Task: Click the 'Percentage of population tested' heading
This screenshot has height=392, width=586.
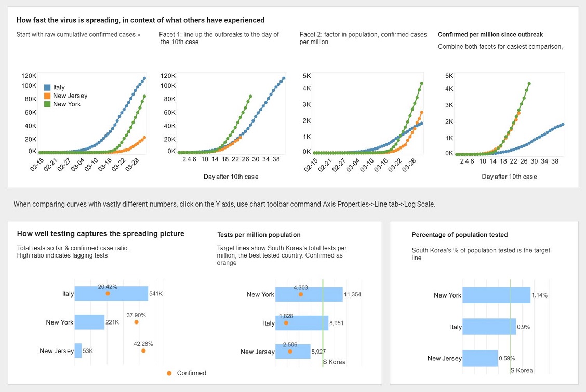Action: (x=459, y=235)
